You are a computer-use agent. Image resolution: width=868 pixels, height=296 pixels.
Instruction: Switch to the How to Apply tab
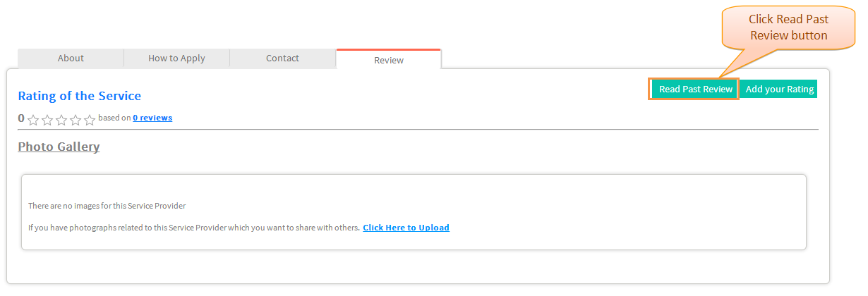click(x=176, y=58)
